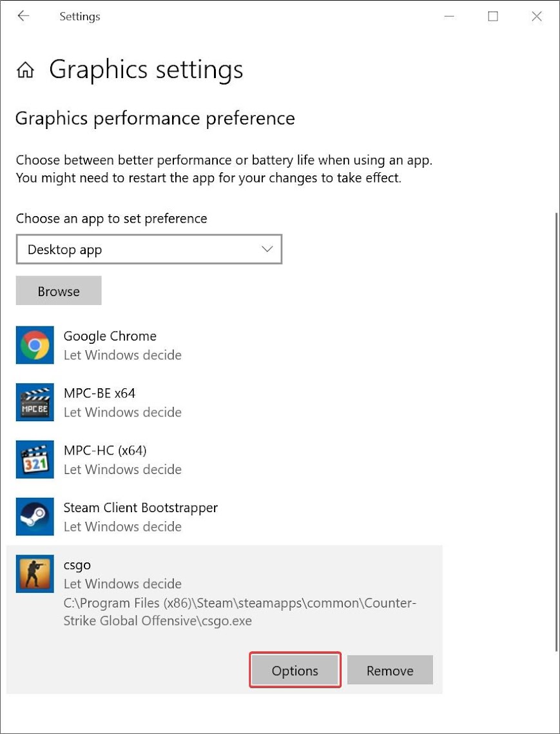The height and width of the screenshot is (734, 560).
Task: Click the MPC-HC (x64) app icon
Action: point(35,460)
